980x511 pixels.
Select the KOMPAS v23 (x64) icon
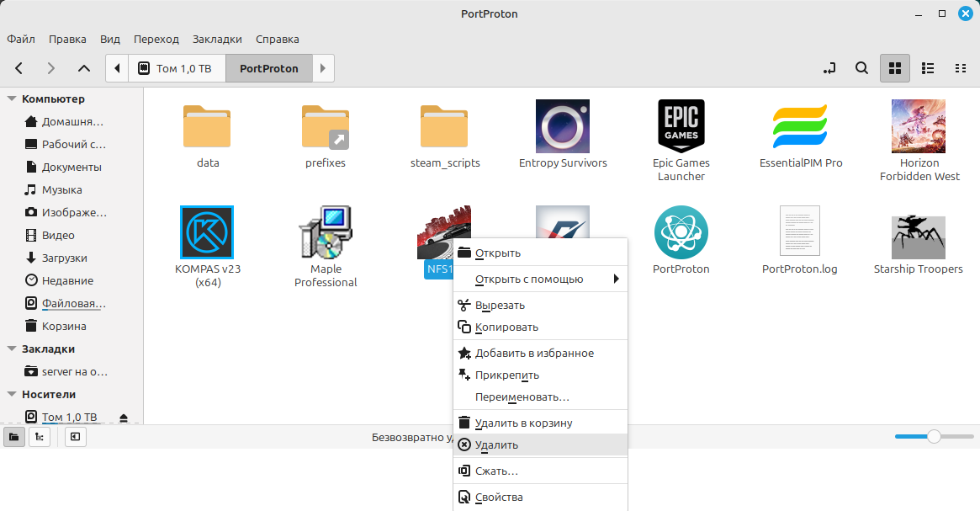tap(207, 232)
